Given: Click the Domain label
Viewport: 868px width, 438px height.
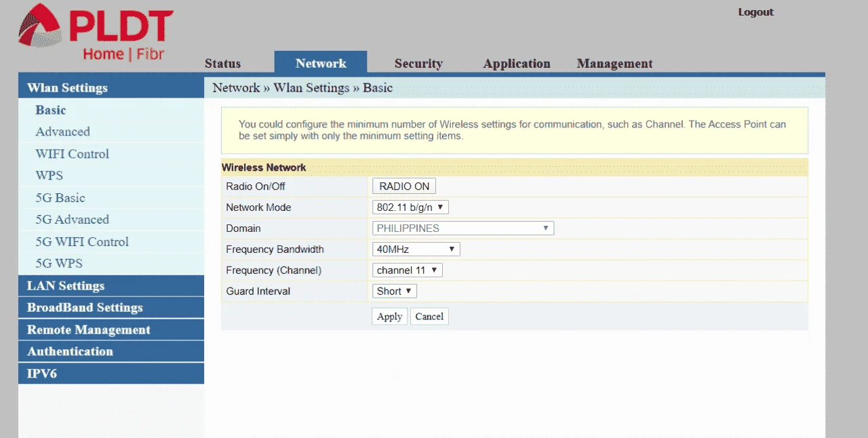Looking at the screenshot, I should 243,228.
